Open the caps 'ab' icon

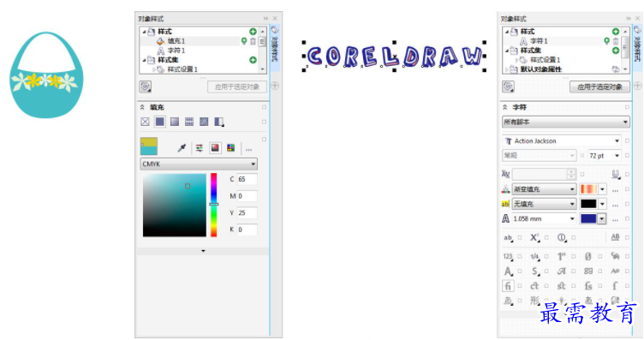click(x=508, y=237)
